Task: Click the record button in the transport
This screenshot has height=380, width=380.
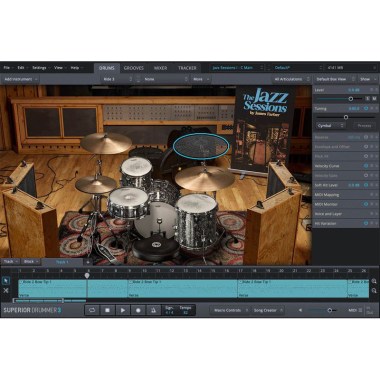Action: point(138,310)
